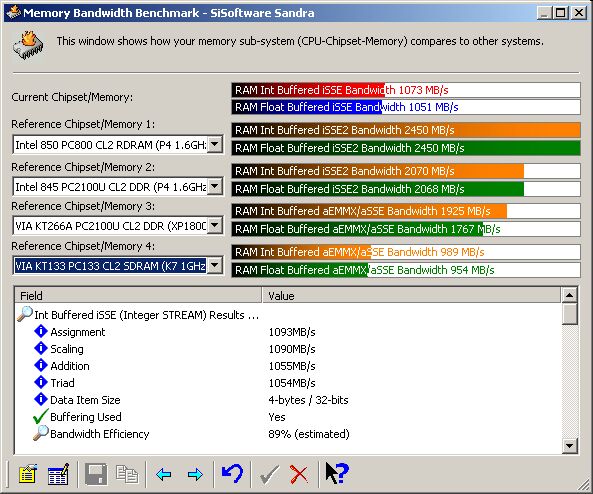Open the table editor toolbar icon

(x=58, y=474)
